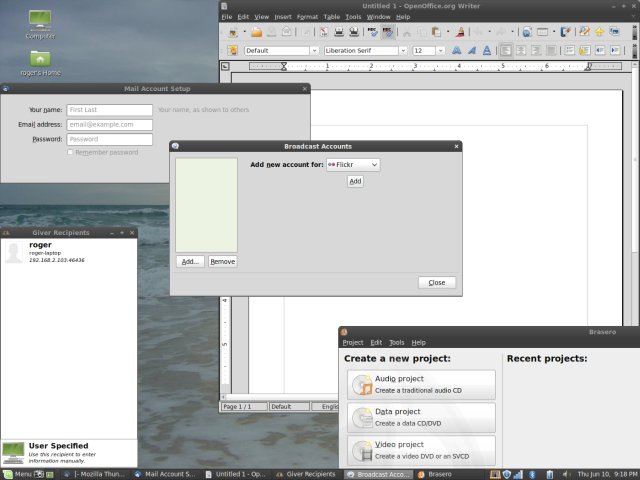Open the Computer desktop icon
The image size is (640, 480).
point(41,20)
